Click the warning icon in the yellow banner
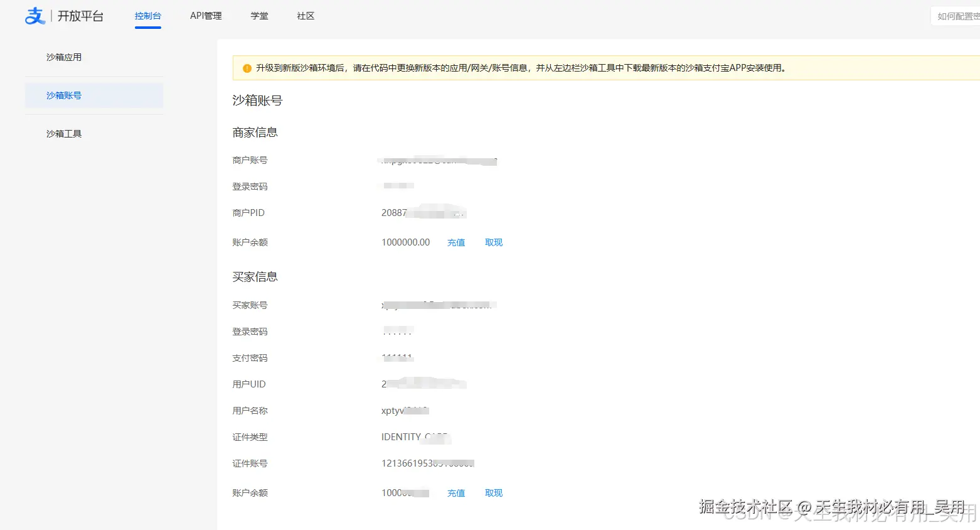The height and width of the screenshot is (530, 980). click(x=247, y=68)
